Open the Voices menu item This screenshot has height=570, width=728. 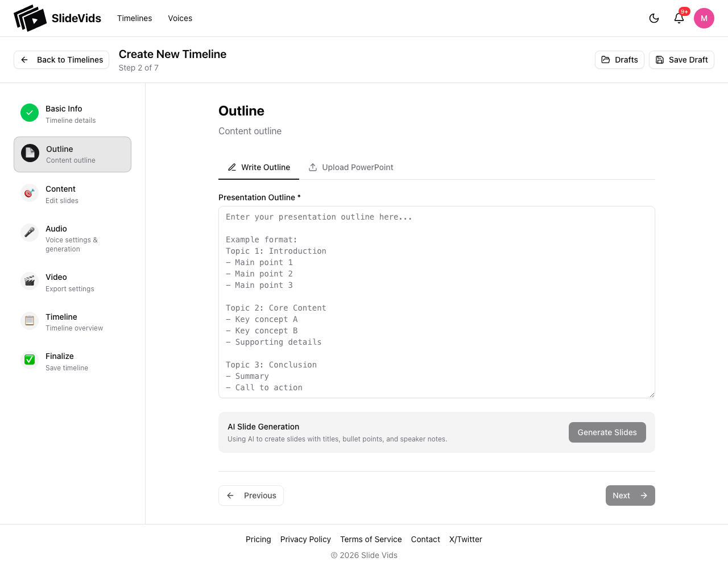click(x=180, y=18)
